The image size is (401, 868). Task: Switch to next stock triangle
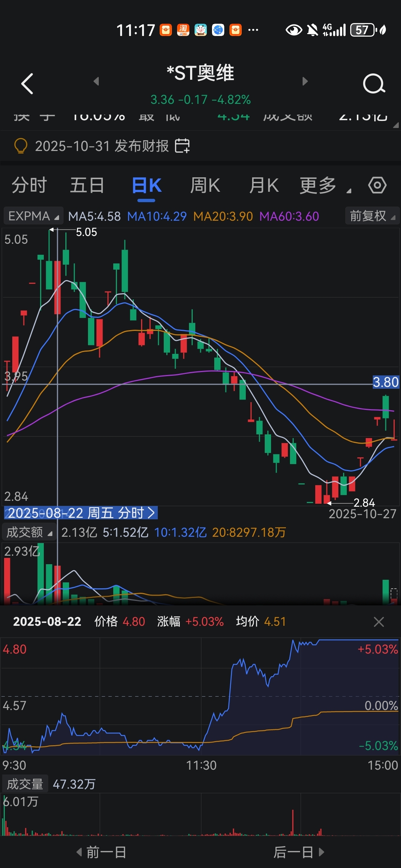click(305, 81)
